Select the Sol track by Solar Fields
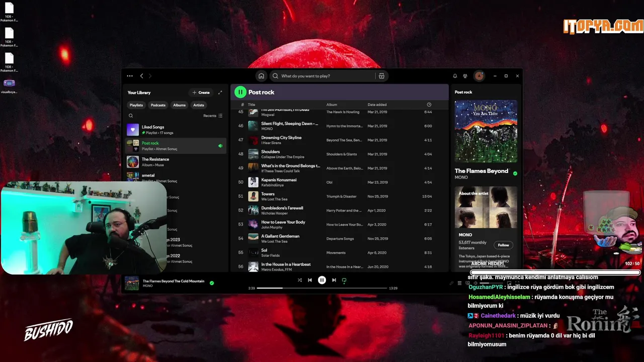Image resolution: width=644 pixels, height=362 pixels. click(339, 252)
